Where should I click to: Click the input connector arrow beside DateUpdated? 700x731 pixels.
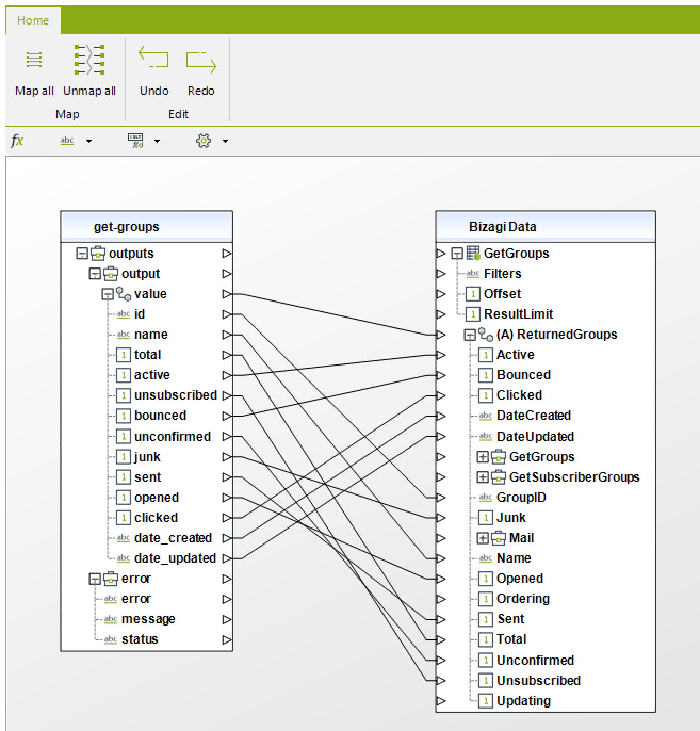[x=441, y=436]
